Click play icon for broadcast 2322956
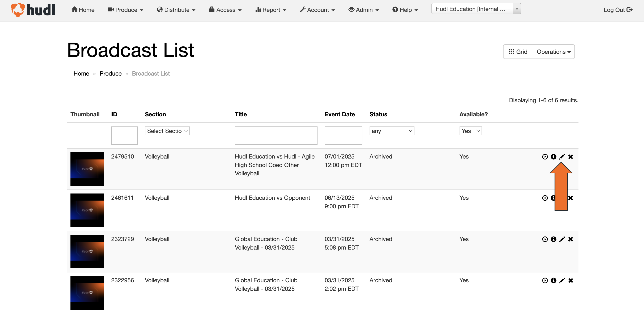644x313 pixels. [545, 280]
